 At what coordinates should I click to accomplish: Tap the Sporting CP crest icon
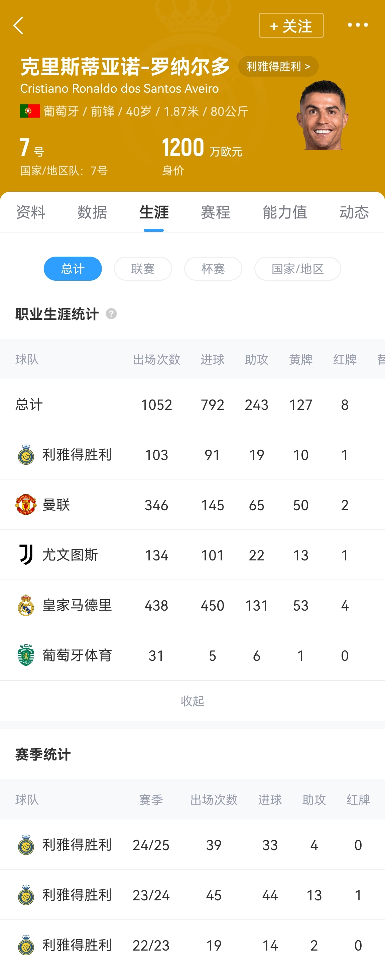point(26,655)
